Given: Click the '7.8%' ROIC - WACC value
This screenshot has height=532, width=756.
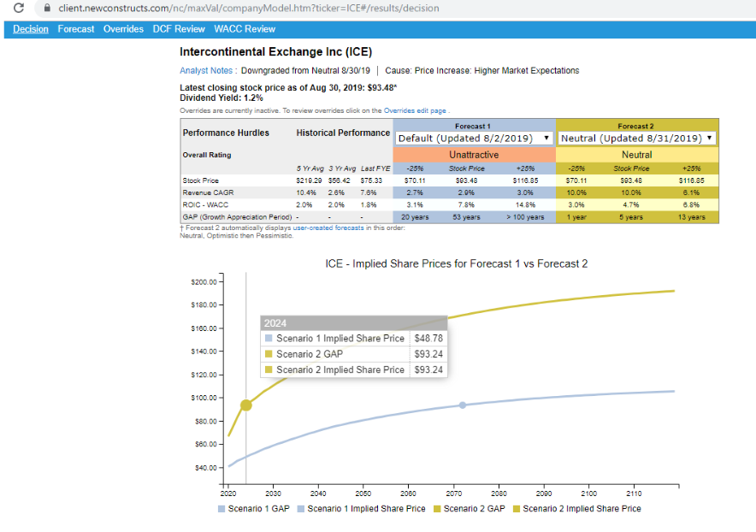Looking at the screenshot, I should [466, 205].
